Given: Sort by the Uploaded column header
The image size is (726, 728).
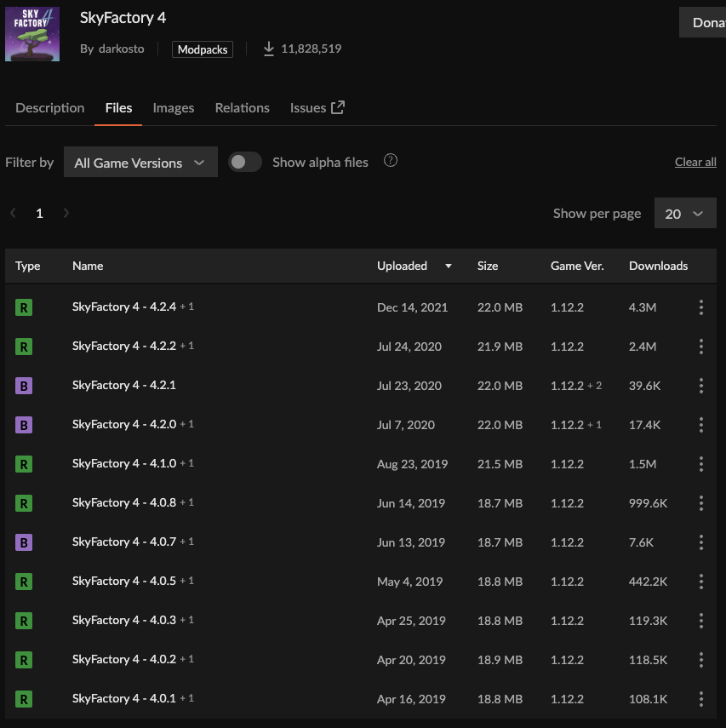Looking at the screenshot, I should (414, 266).
